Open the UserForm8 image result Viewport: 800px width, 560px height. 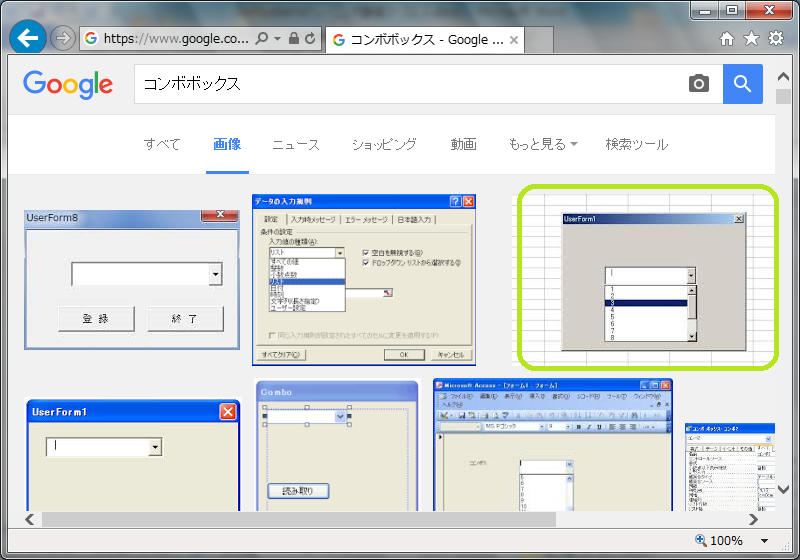point(132,279)
